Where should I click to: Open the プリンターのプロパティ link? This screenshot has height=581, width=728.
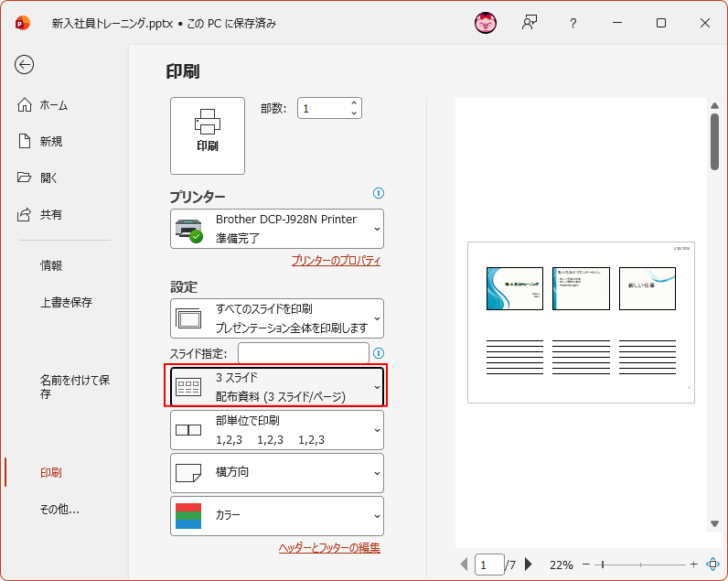click(335, 261)
